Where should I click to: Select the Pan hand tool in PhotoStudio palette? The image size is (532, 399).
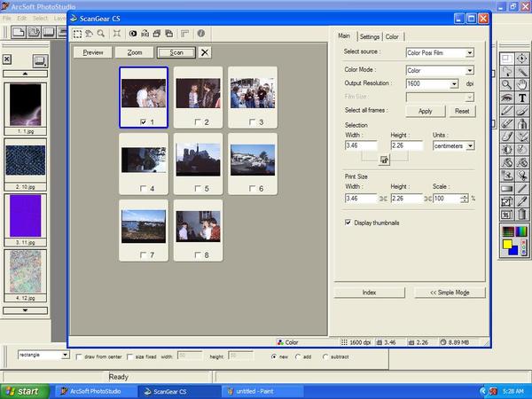coord(522,84)
